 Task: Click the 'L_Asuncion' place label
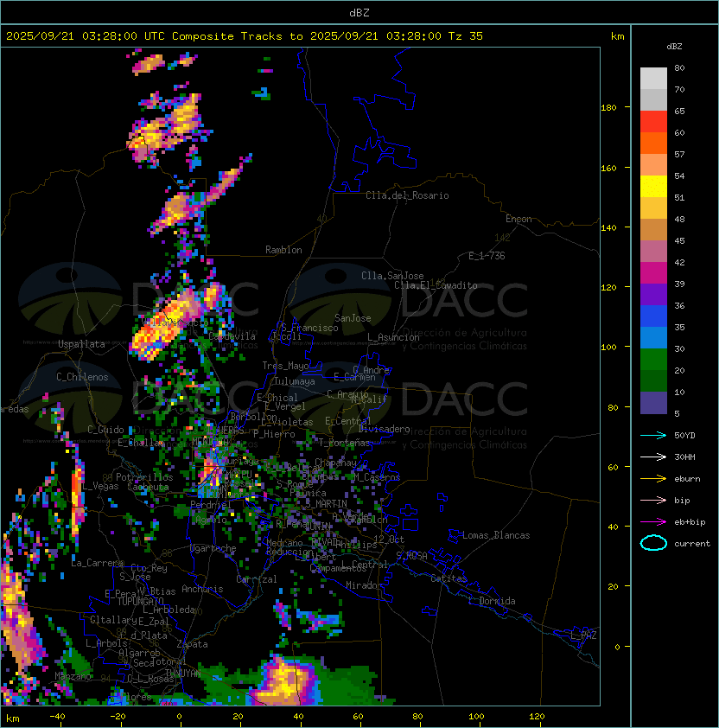393,337
